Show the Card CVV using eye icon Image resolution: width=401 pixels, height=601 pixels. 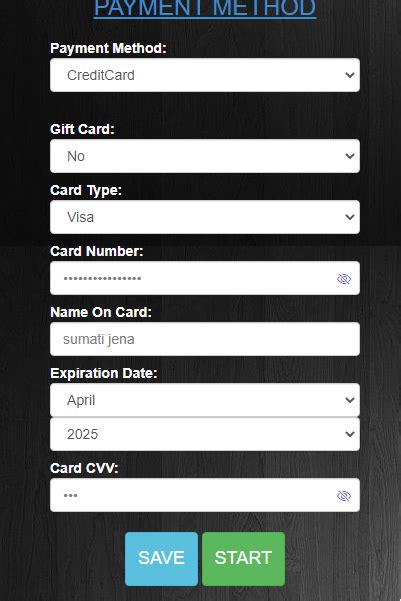point(344,496)
